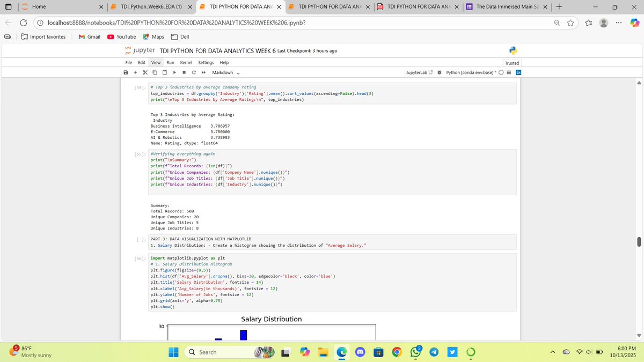
Task: Click the taskbar volume speaker icon
Action: (590, 352)
